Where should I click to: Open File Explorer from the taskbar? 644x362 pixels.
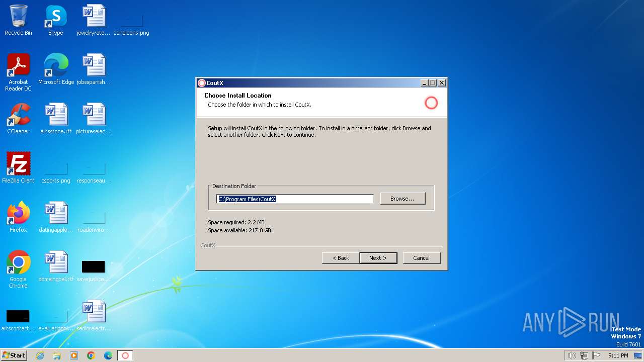click(57, 355)
